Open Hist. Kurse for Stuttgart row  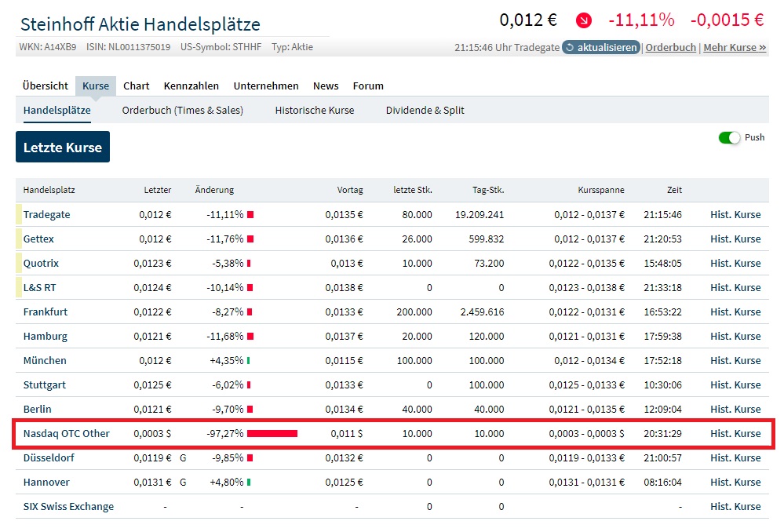point(735,385)
